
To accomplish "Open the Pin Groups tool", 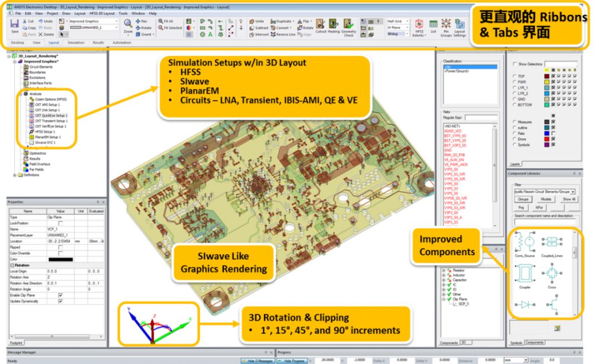I will tap(446, 28).
